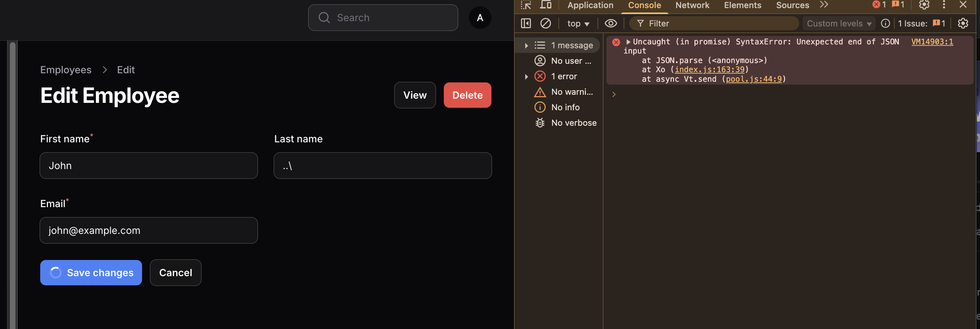Open the DevTools three-dot menu

point(944,5)
